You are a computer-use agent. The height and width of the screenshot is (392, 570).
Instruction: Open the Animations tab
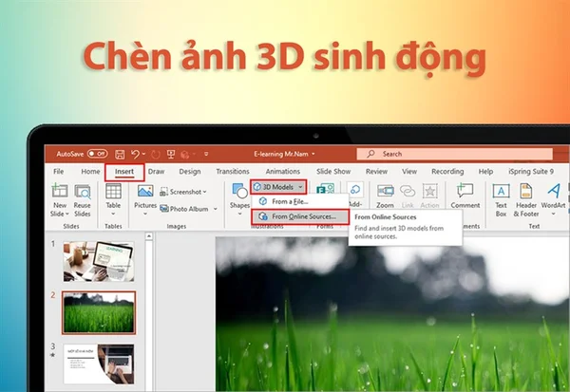(x=283, y=172)
